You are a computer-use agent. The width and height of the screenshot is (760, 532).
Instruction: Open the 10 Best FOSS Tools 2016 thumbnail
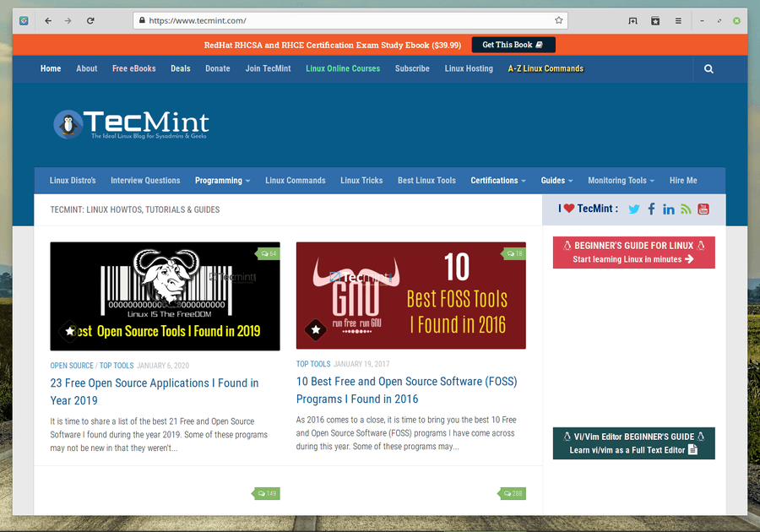pos(411,296)
